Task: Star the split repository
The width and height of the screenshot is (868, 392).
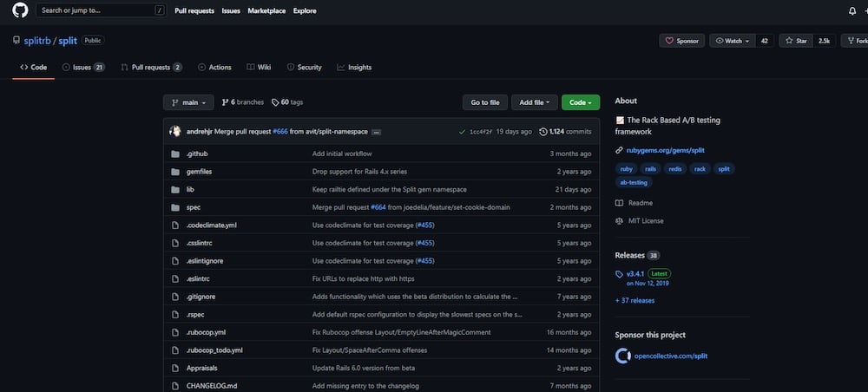Action: click(x=794, y=41)
